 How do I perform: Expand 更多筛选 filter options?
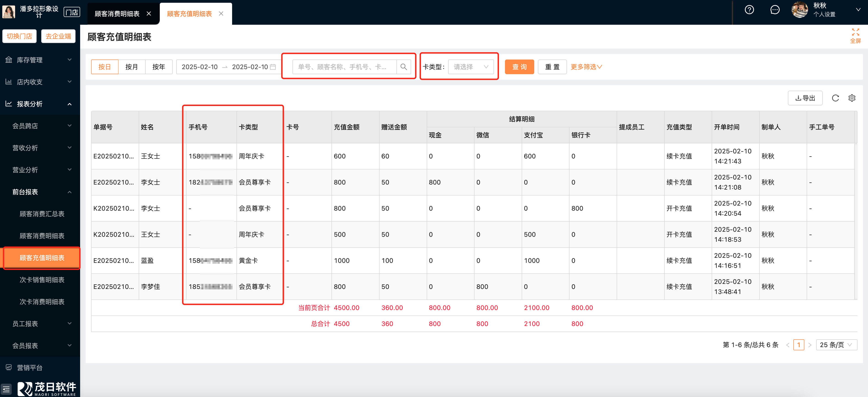click(x=586, y=67)
